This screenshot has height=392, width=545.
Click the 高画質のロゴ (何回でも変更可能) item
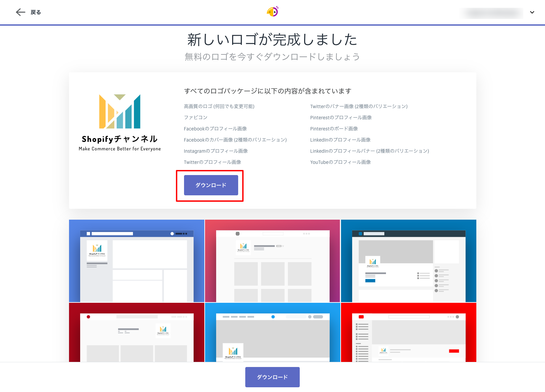point(219,106)
